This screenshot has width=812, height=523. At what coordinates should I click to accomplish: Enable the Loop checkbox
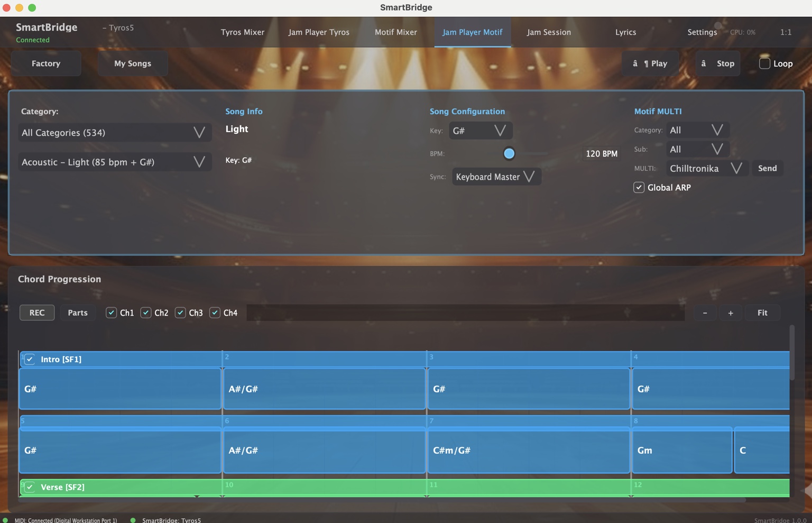click(x=763, y=63)
